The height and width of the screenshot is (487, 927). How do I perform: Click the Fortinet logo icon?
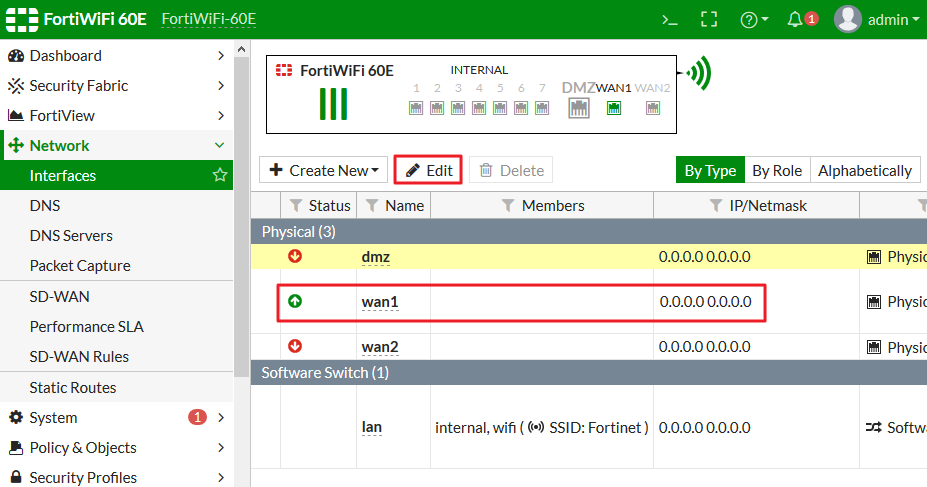[22, 20]
